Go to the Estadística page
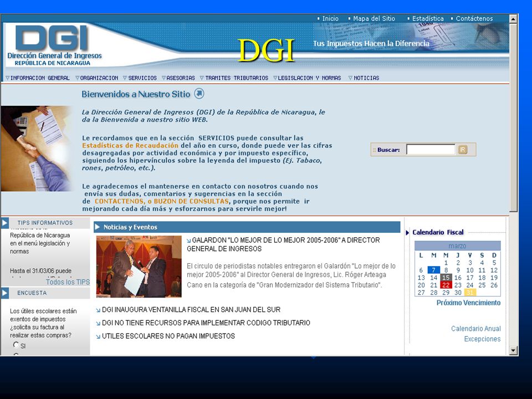Viewport: 532px width, 399px height. click(x=428, y=19)
